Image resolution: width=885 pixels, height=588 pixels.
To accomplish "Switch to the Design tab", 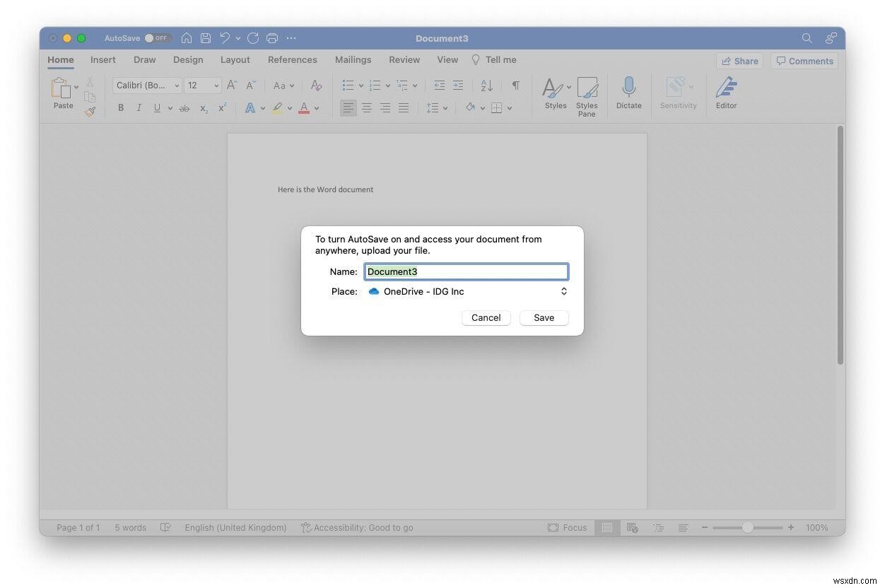I will point(188,60).
